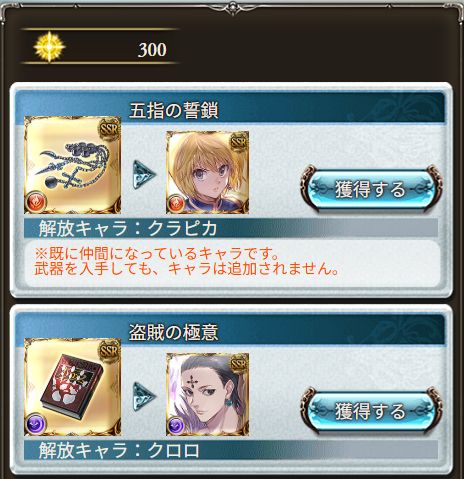Click the arrow icon between book and クロロ
464x479 pixels.
coord(145,396)
